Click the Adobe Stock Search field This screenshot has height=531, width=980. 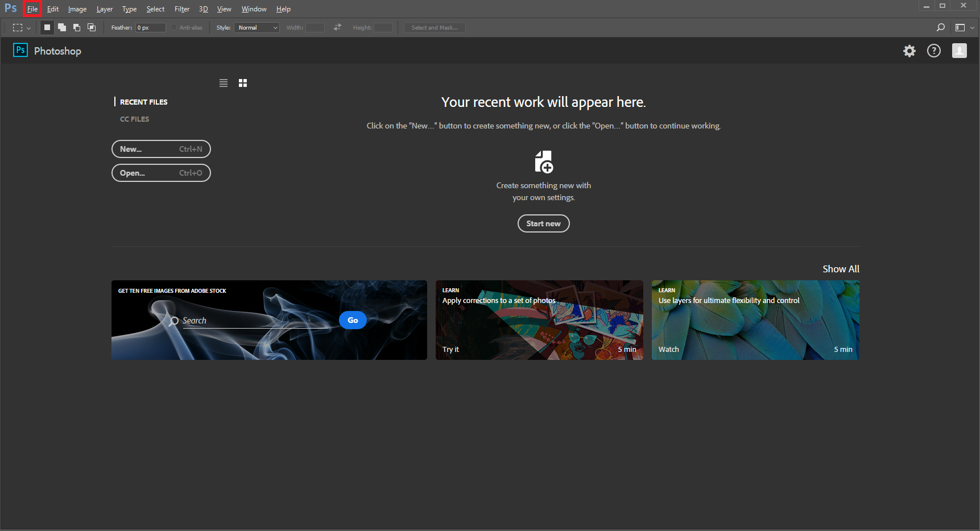click(256, 321)
